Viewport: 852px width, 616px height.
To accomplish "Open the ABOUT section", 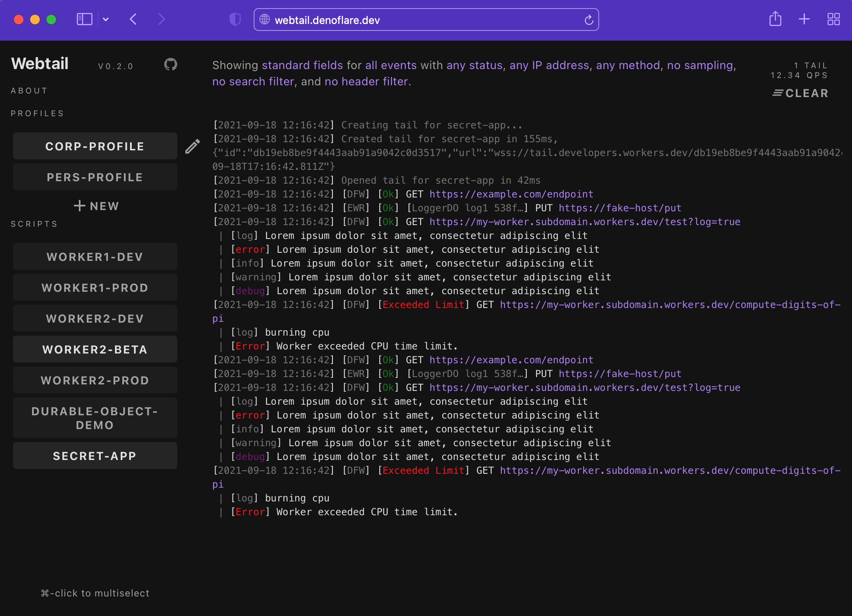I will pos(29,90).
